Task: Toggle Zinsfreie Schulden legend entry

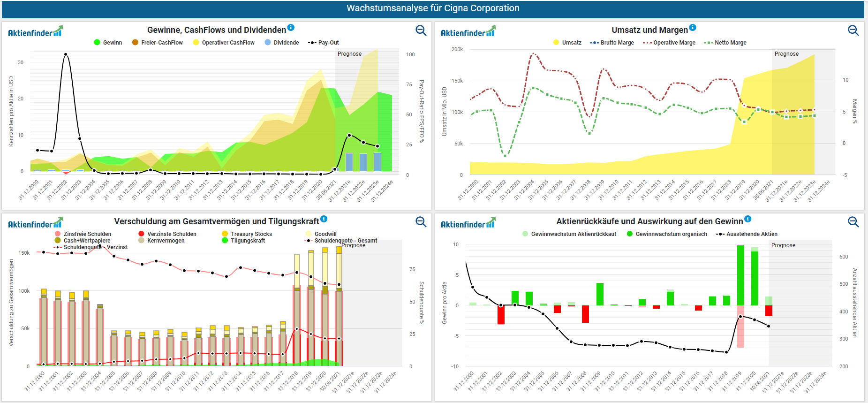Action: pyautogui.click(x=83, y=234)
